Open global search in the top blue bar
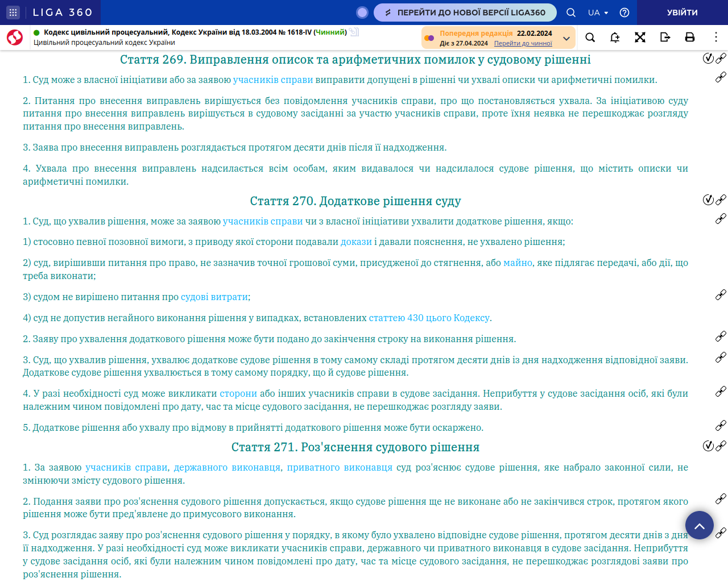The image size is (728, 582). point(571,13)
